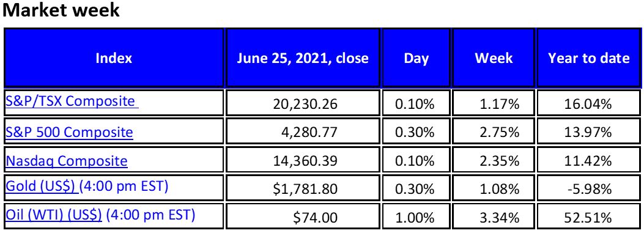Select the 52.51% year to date cell
The height and width of the screenshot is (233, 644).
tap(588, 216)
